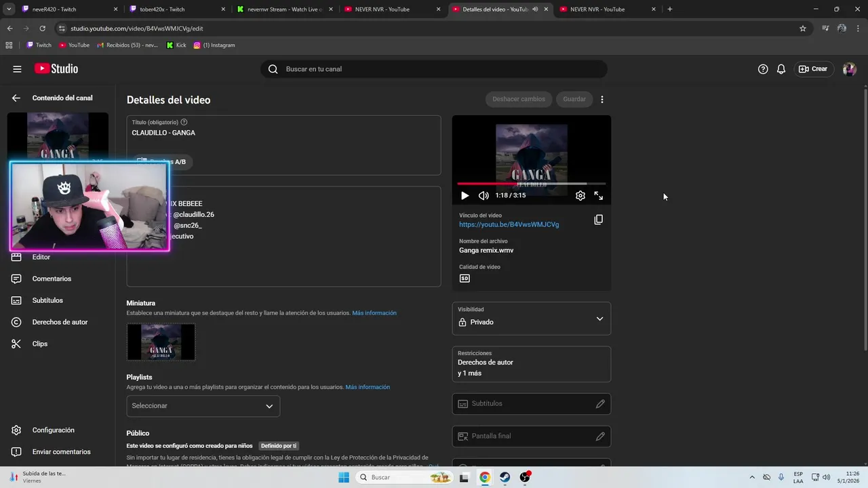The width and height of the screenshot is (868, 488).
Task: Open the Kick bookmark
Action: pyautogui.click(x=176, y=45)
